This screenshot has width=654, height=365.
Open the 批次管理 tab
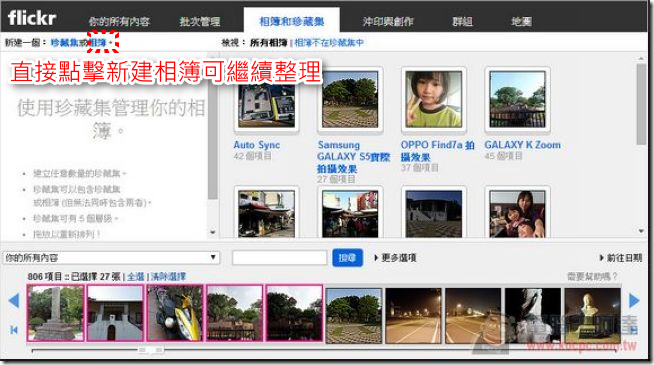(199, 21)
